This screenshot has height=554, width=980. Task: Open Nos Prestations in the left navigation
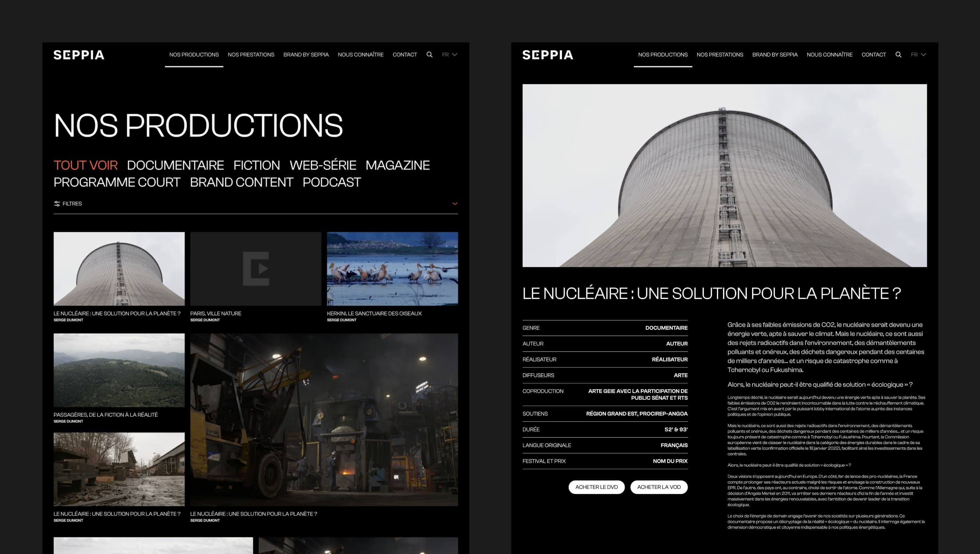pyautogui.click(x=251, y=55)
